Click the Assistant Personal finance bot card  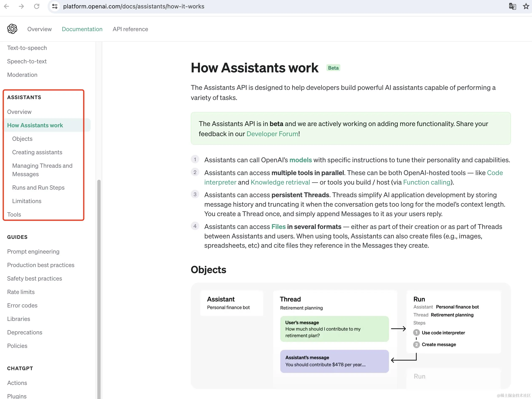tap(232, 303)
